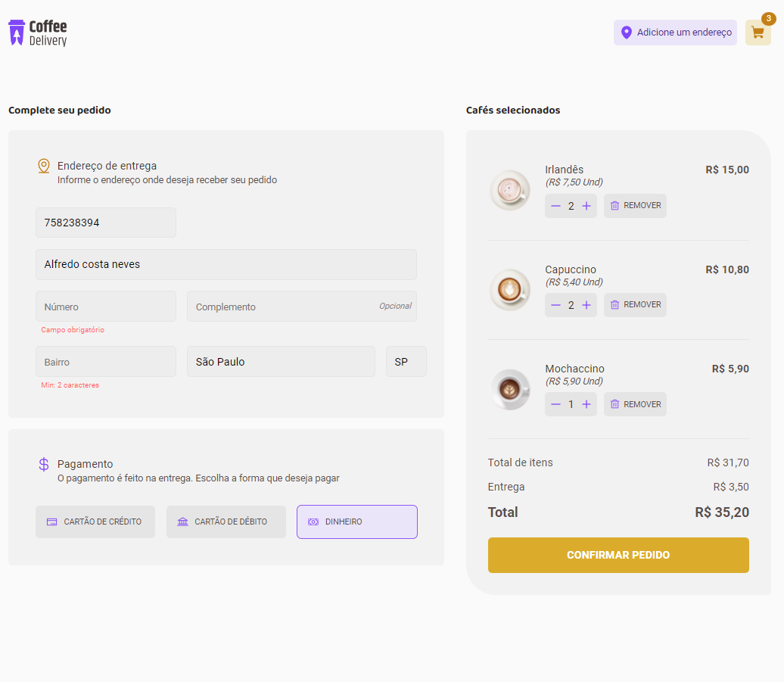This screenshot has height=682, width=784.
Task: Focus the Bairro input field
Action: point(105,362)
